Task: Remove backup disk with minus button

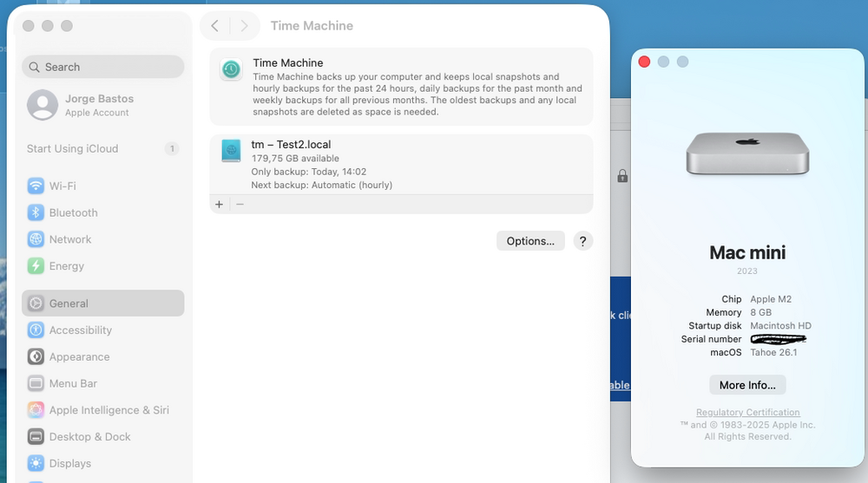Action: pyautogui.click(x=240, y=204)
